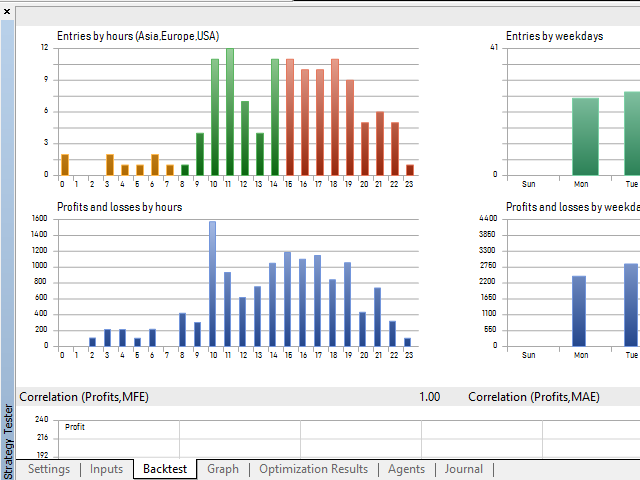View the Journal tab
This screenshot has width=640, height=480.
(x=463, y=469)
